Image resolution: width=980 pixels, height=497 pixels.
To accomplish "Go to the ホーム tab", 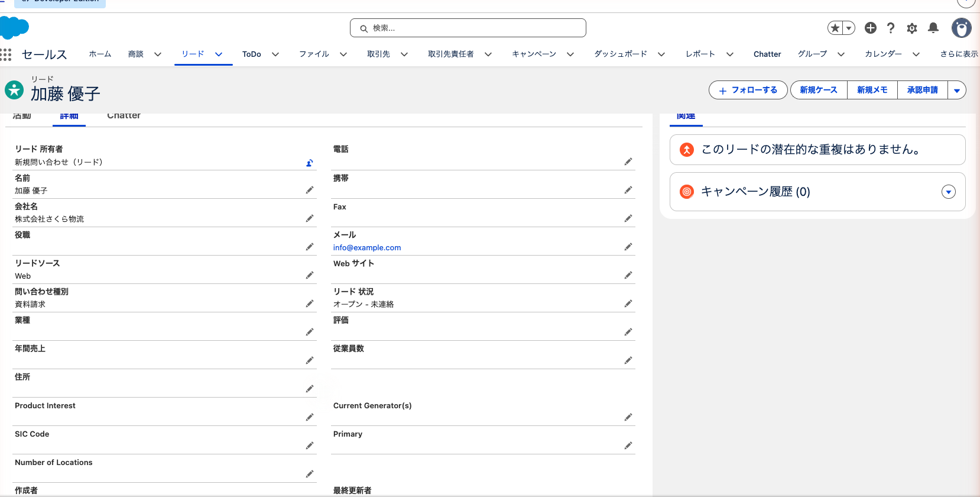I will [100, 54].
